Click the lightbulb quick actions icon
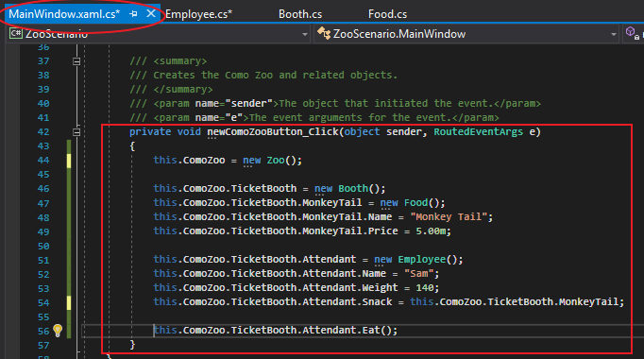Viewport: 644px width, 359px height. point(58,331)
